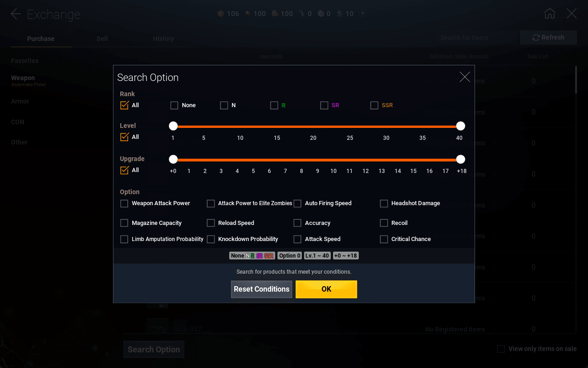Toggle the SR rank checkbox
Image resolution: width=588 pixels, height=368 pixels.
324,105
